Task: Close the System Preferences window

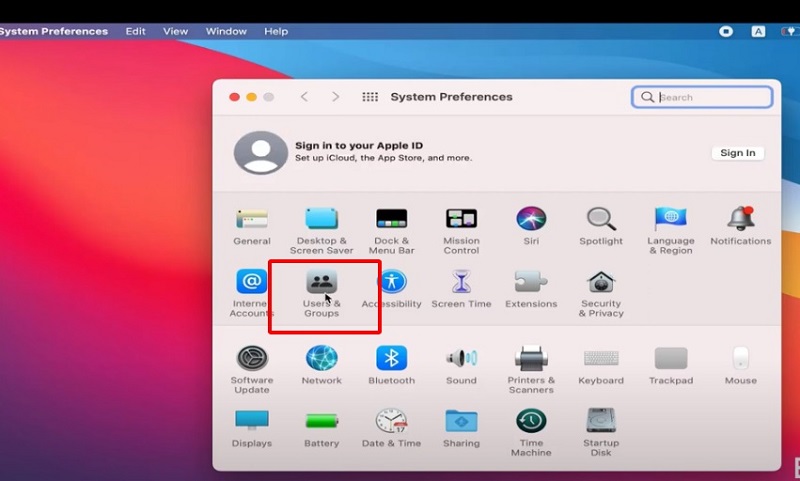Action: pyautogui.click(x=234, y=97)
